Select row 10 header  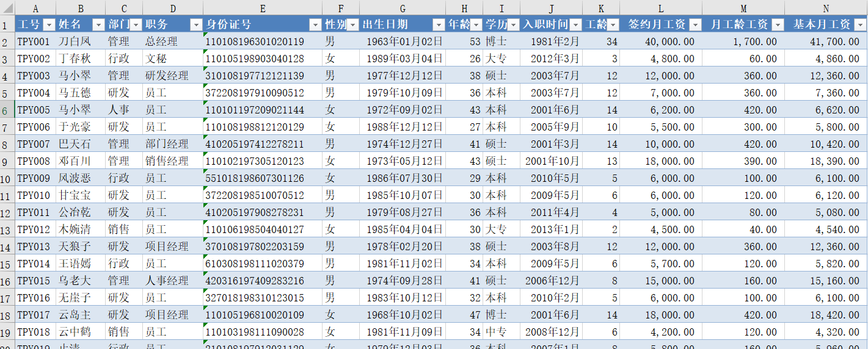(x=7, y=179)
